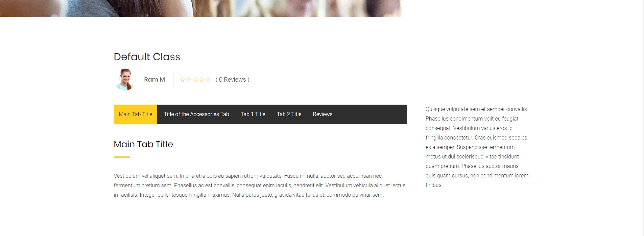Open the Tab 2 Title tab
Viewport: 644px width, 236px height.
click(289, 114)
